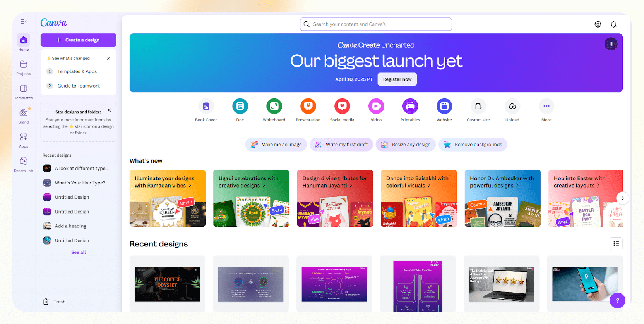Open settings gear icon
The image size is (644, 324).
point(598,24)
